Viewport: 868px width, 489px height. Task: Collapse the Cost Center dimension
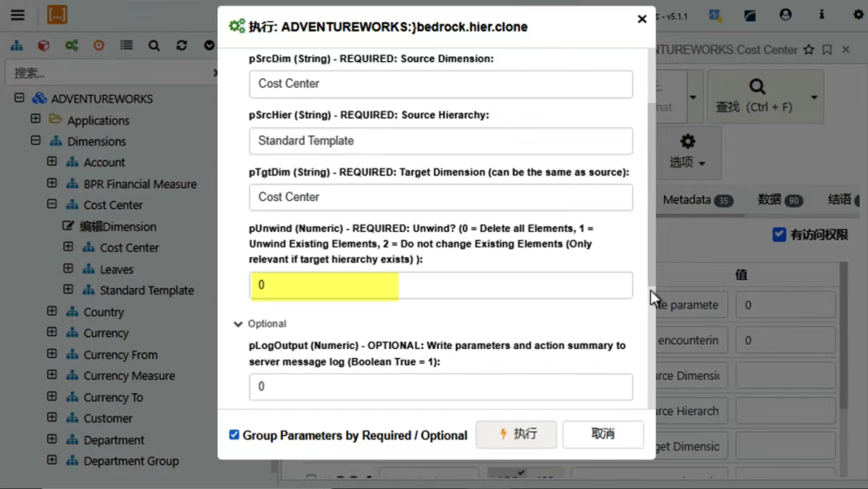[x=51, y=204]
